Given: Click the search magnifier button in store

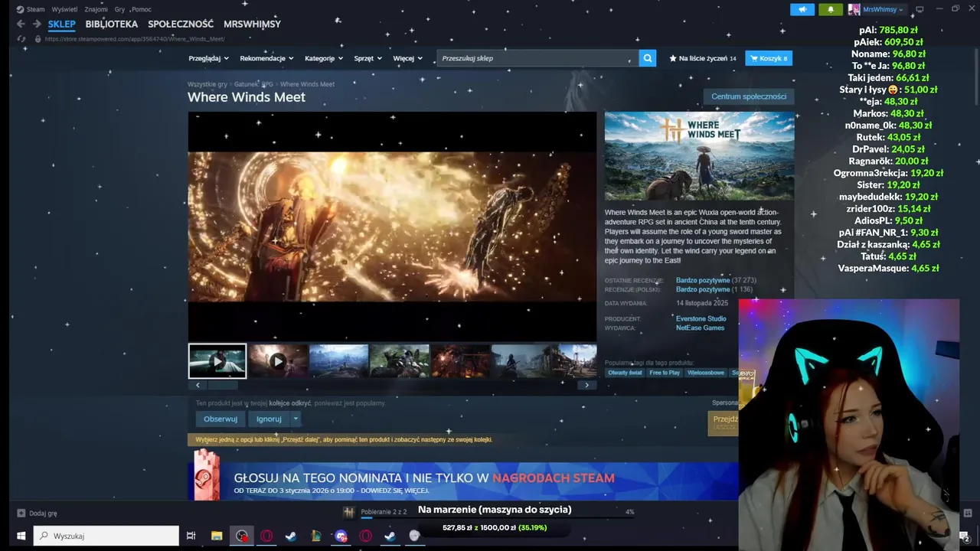Looking at the screenshot, I should pyautogui.click(x=648, y=58).
